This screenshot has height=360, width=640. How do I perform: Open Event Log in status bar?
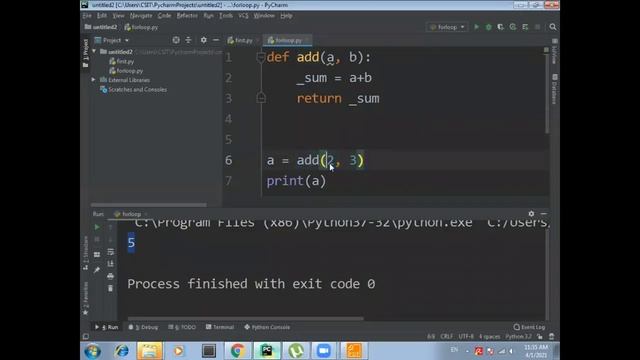[529, 327]
